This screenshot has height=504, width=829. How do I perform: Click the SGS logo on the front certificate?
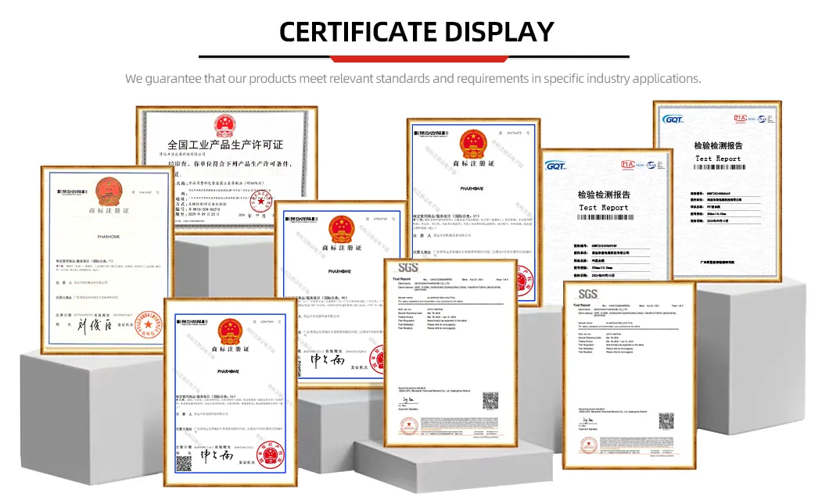click(408, 268)
